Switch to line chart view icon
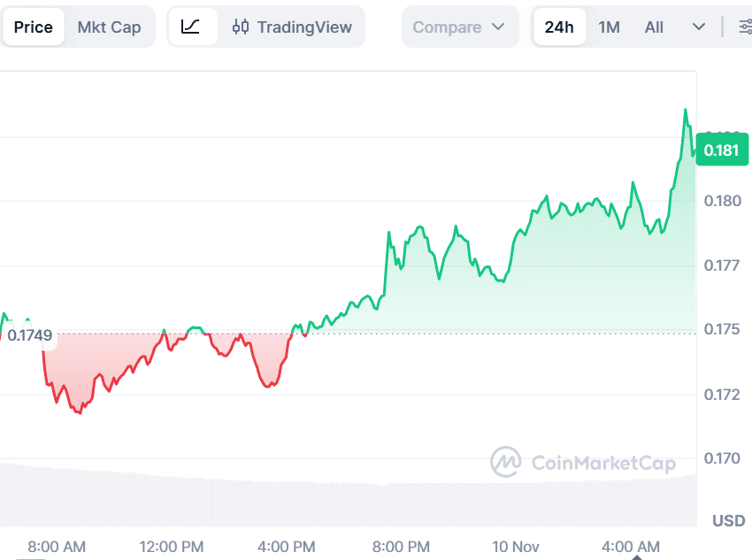This screenshot has height=560, width=752. click(191, 27)
